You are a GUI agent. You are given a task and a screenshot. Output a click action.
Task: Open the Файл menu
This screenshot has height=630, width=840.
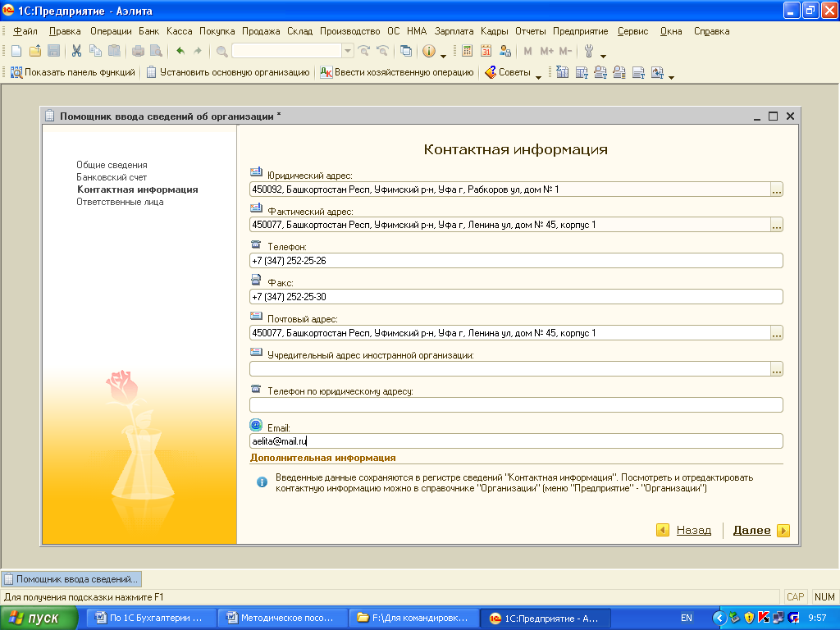tap(25, 31)
